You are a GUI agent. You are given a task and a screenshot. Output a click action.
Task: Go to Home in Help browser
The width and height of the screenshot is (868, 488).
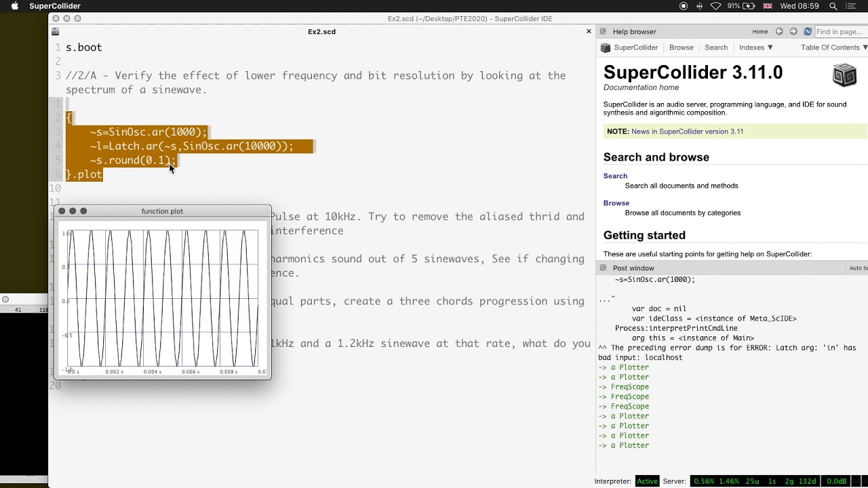click(x=759, y=32)
